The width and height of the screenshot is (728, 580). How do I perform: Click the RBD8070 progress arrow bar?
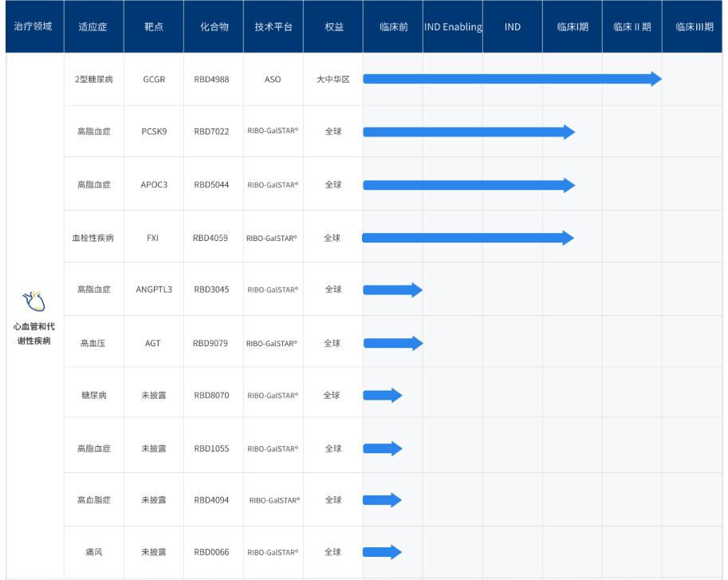[x=383, y=395]
